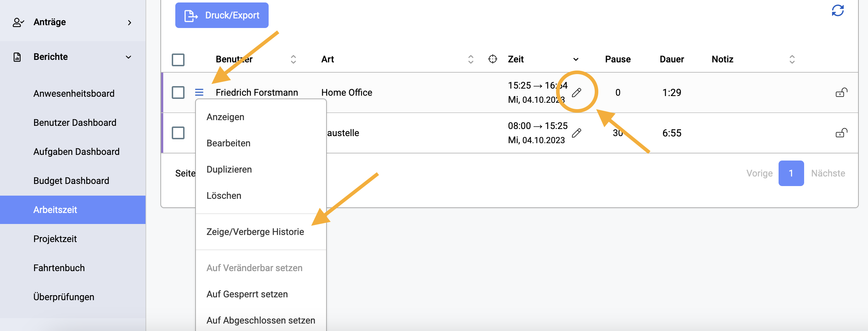The image size is (868, 331).
Task: Collapse the Berichte section chevron
Action: [128, 57]
